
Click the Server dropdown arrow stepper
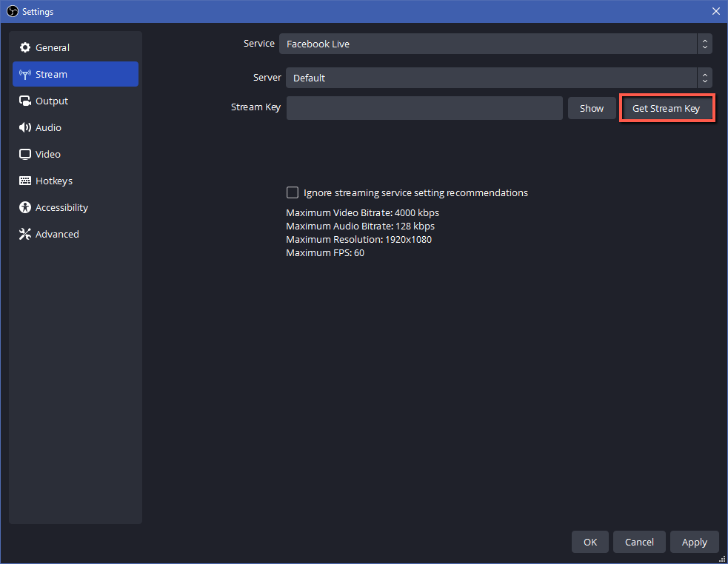point(705,78)
